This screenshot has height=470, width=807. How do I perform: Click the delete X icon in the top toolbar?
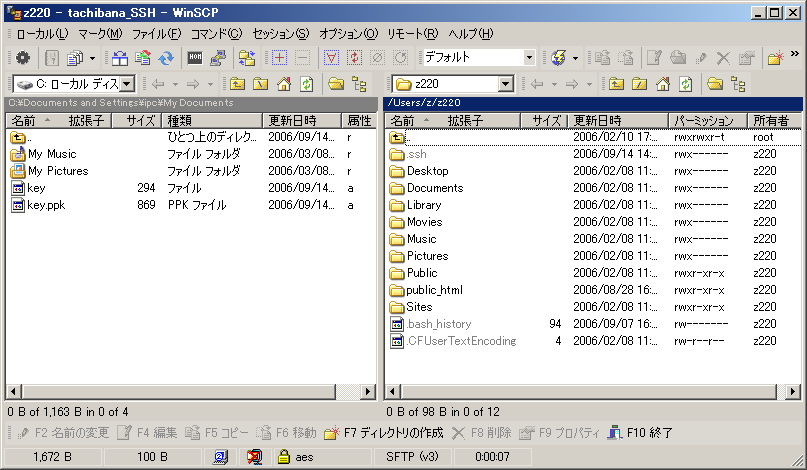(x=723, y=58)
